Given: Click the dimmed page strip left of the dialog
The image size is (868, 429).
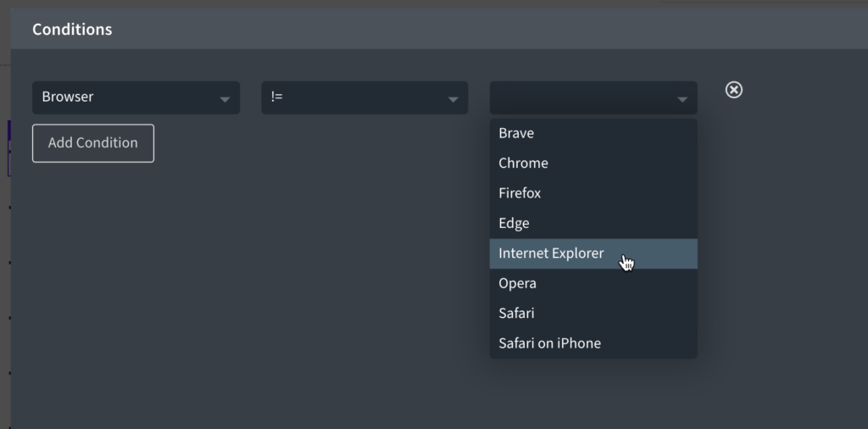Looking at the screenshot, I should coord(5,221).
